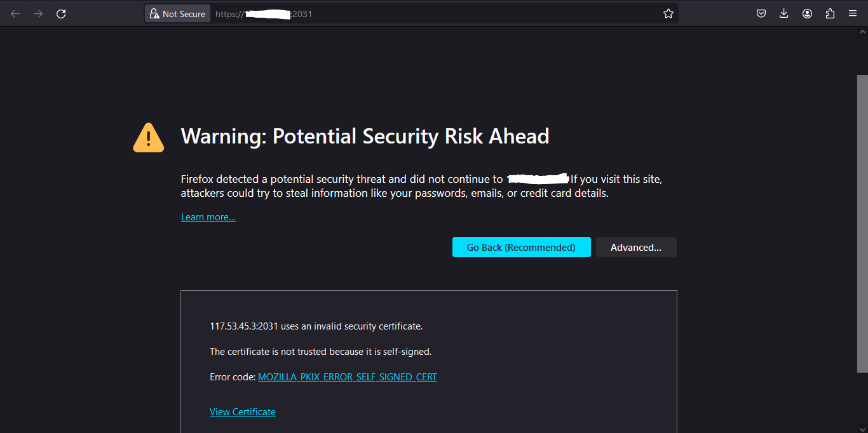Open the Firefox application menu
Viewport: 868px width, 433px height.
pyautogui.click(x=853, y=13)
